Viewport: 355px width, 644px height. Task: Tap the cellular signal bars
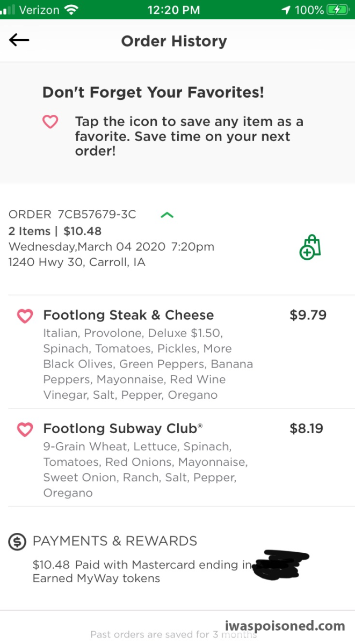click(x=8, y=10)
